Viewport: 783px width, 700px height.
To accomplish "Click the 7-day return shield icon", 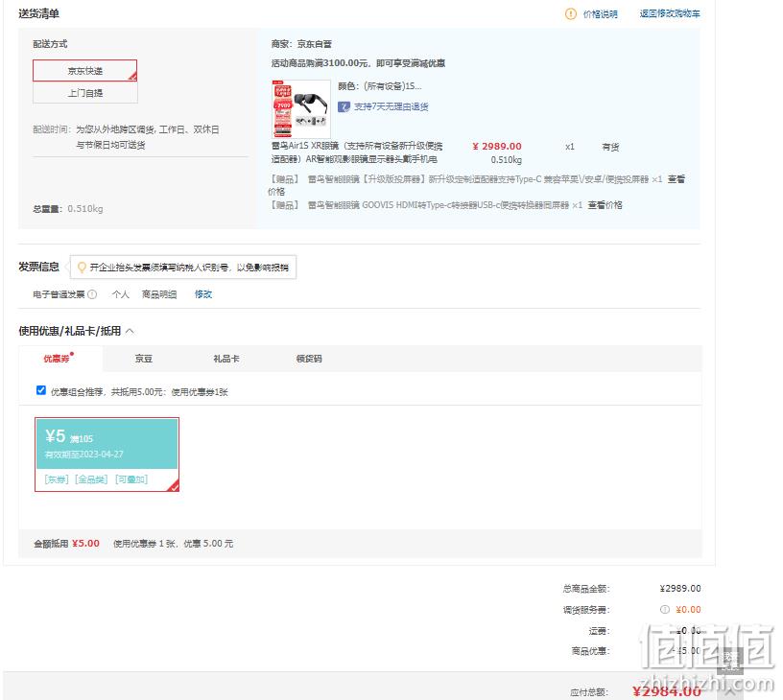I will tap(344, 106).
